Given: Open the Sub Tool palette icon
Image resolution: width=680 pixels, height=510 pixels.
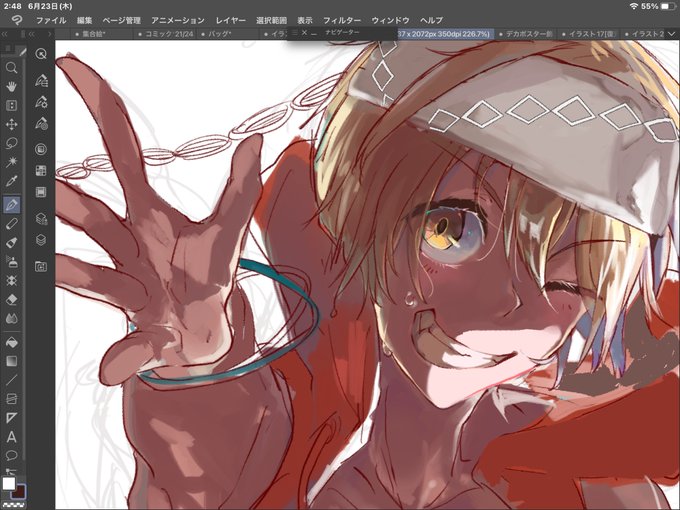Looking at the screenshot, I should click(41, 81).
